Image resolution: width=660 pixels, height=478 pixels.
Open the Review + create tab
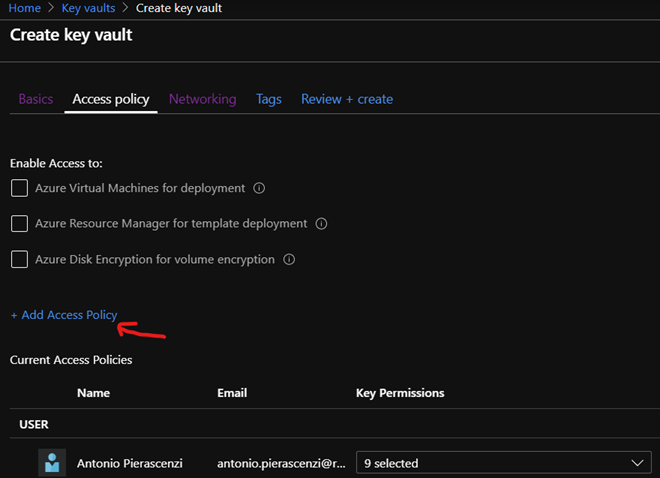pyautogui.click(x=347, y=99)
